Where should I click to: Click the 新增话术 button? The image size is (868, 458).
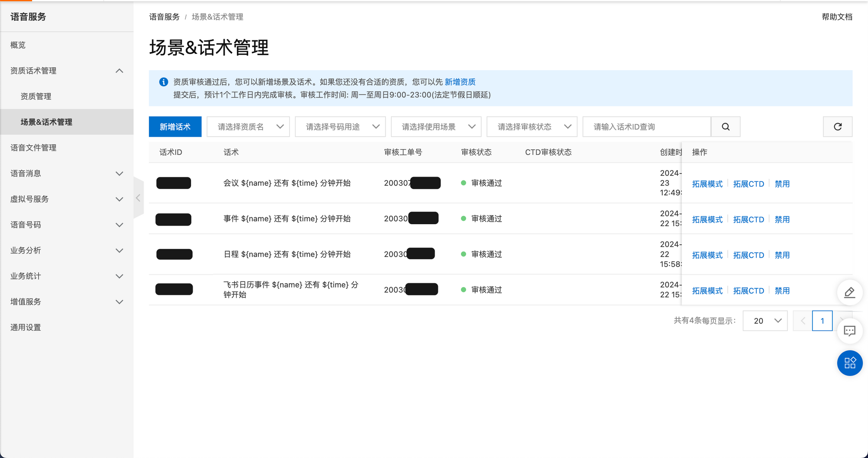pyautogui.click(x=175, y=127)
